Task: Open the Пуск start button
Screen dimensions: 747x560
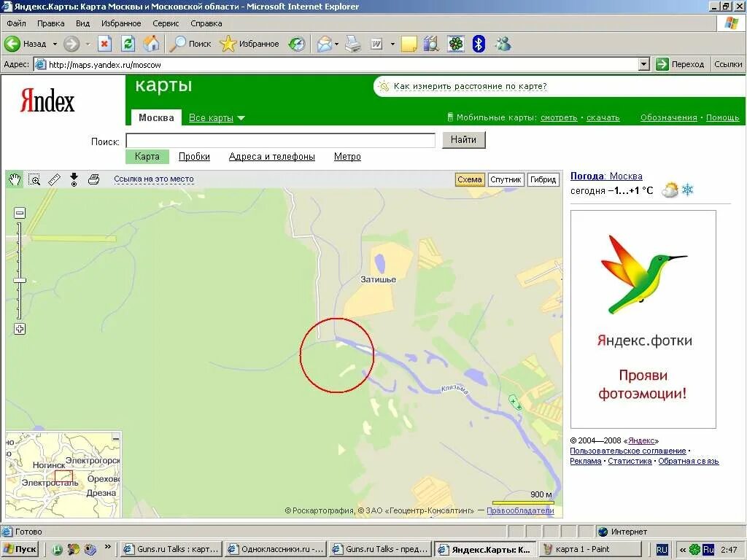Action: (x=20, y=549)
